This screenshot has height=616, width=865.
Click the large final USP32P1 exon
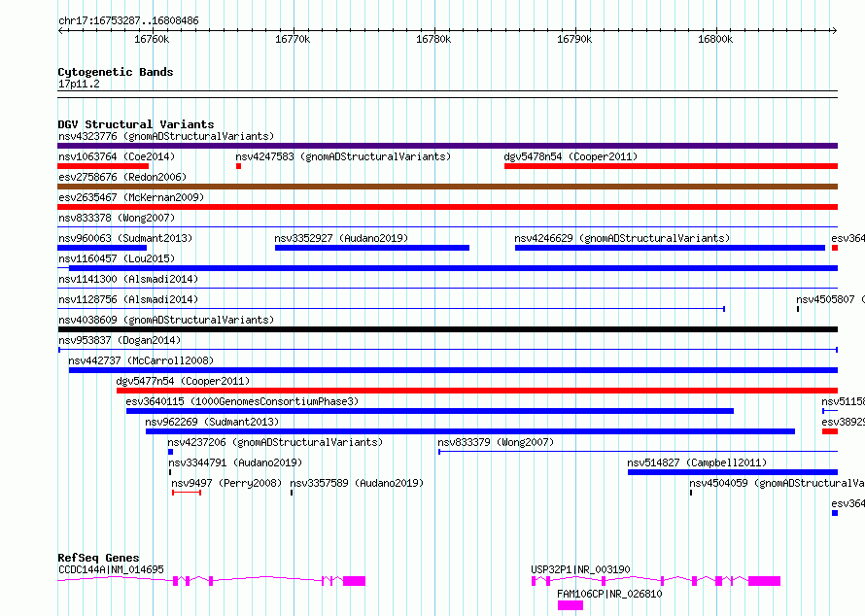tap(764, 581)
